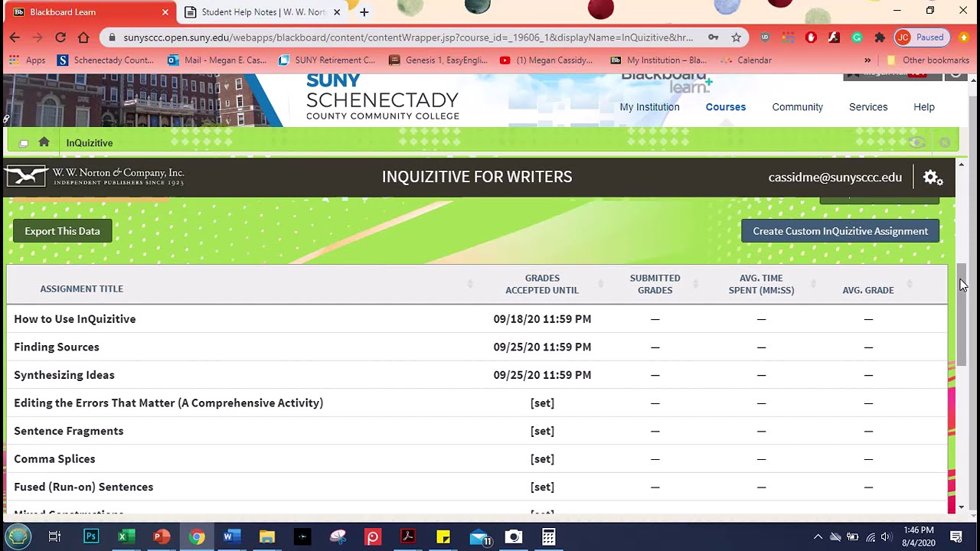Expand the hidden bookmarks overflow chevron
The width and height of the screenshot is (980, 551).
click(x=867, y=60)
